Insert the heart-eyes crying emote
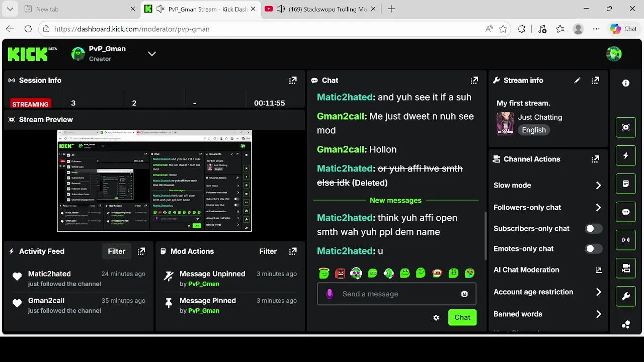Viewport: 644px width, 362px height. [469, 273]
